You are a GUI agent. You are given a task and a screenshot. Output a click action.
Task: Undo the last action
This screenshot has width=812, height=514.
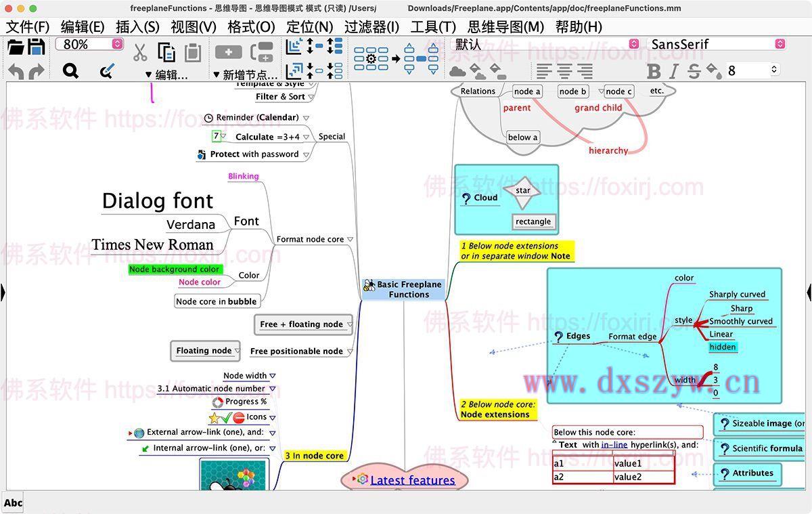coord(16,71)
